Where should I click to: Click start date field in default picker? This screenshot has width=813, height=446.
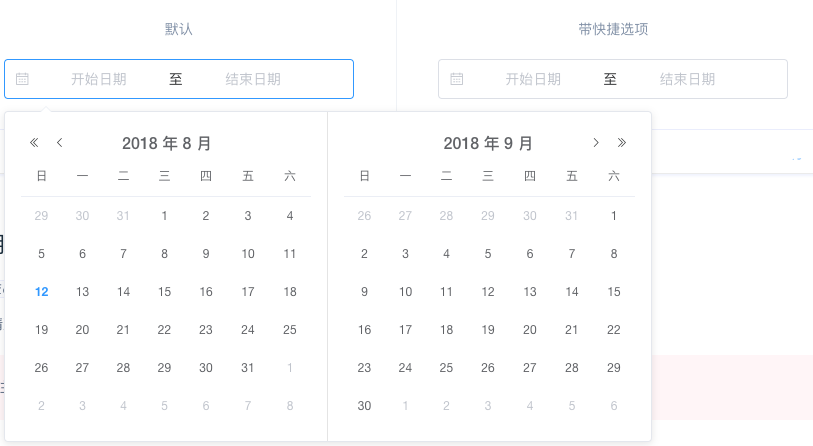98,79
